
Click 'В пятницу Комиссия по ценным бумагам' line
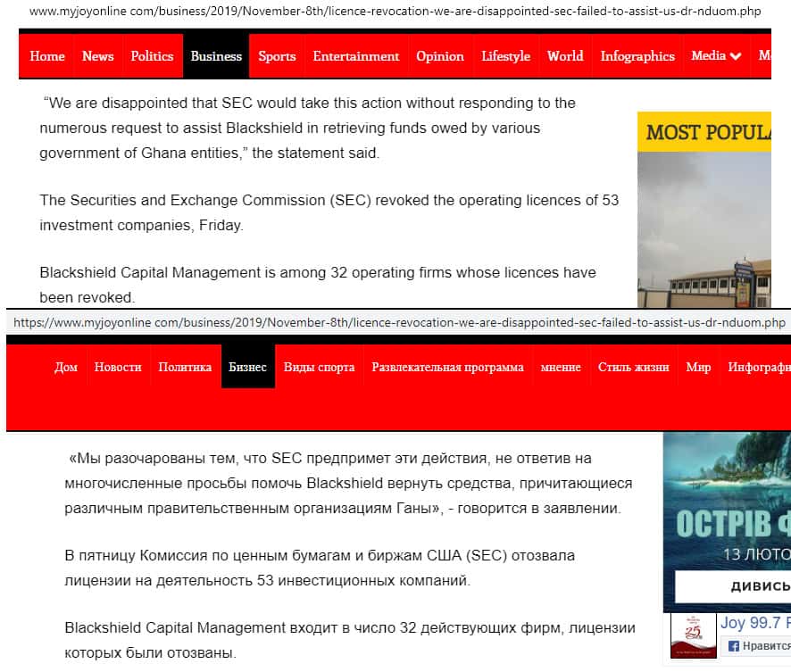[320, 556]
